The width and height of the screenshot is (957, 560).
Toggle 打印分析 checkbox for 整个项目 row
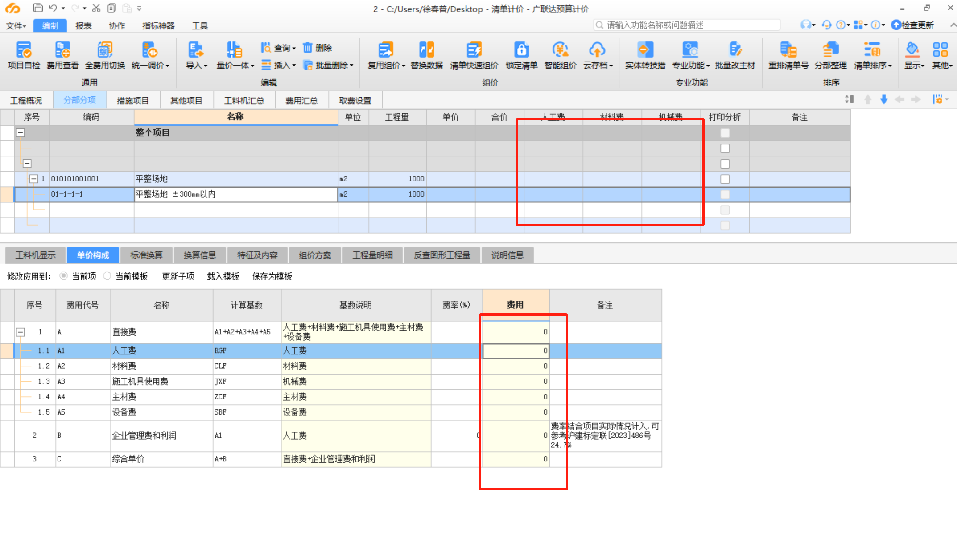(725, 133)
